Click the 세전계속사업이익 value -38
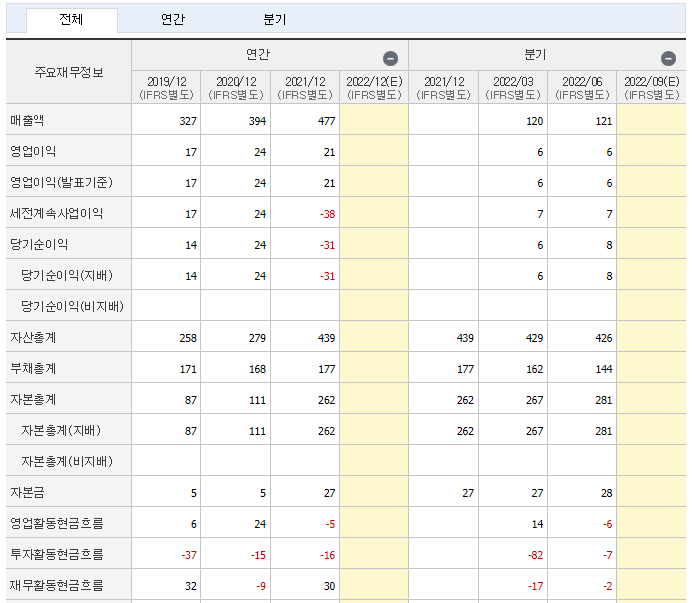The image size is (692, 603). point(327,214)
